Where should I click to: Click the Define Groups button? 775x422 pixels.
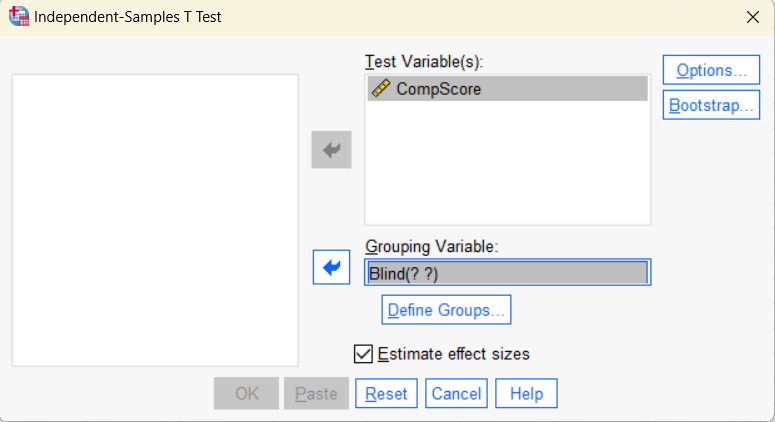[446, 310]
